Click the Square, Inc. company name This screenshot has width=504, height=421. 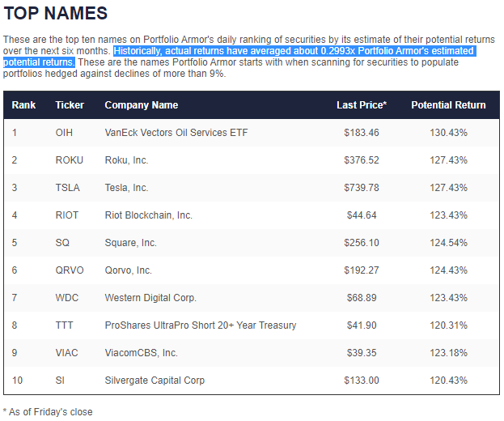[x=131, y=243]
